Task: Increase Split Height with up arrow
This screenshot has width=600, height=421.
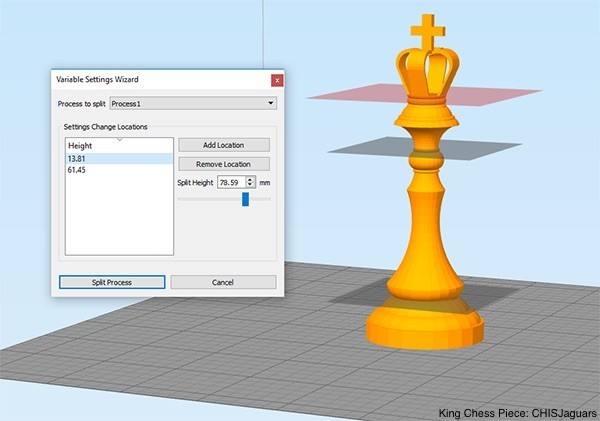Action: pos(249,180)
